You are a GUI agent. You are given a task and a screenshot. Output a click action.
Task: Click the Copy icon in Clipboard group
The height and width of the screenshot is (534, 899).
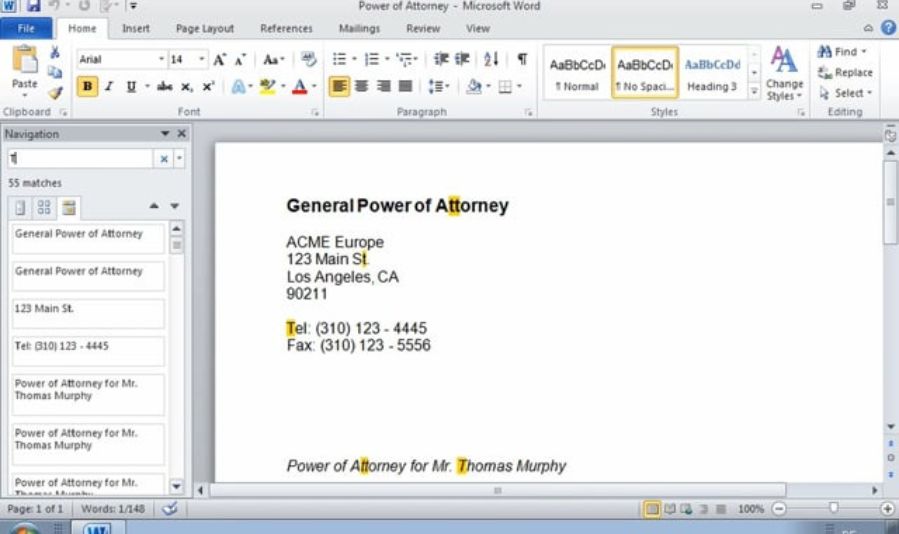click(x=54, y=72)
